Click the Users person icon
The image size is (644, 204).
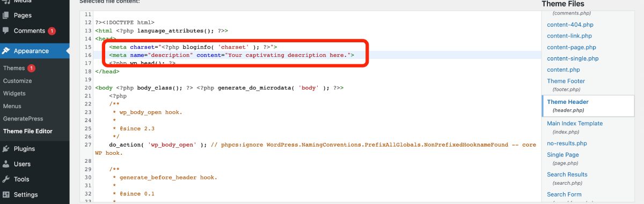tap(6, 164)
